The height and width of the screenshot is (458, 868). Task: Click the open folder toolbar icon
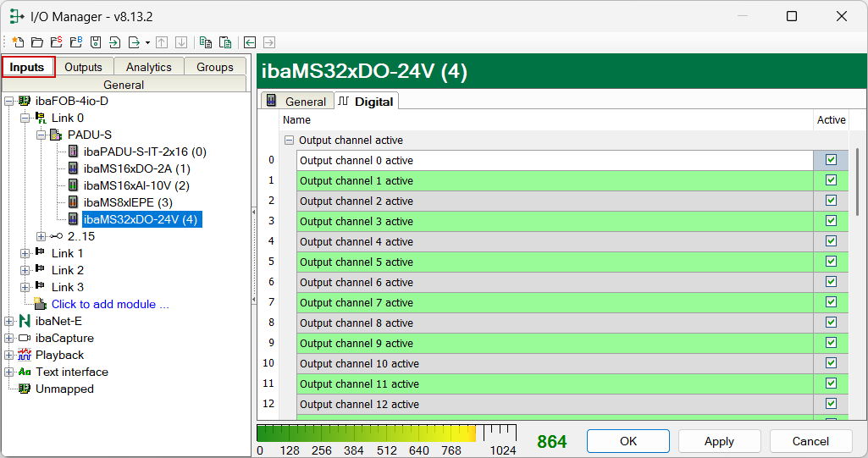[x=37, y=42]
